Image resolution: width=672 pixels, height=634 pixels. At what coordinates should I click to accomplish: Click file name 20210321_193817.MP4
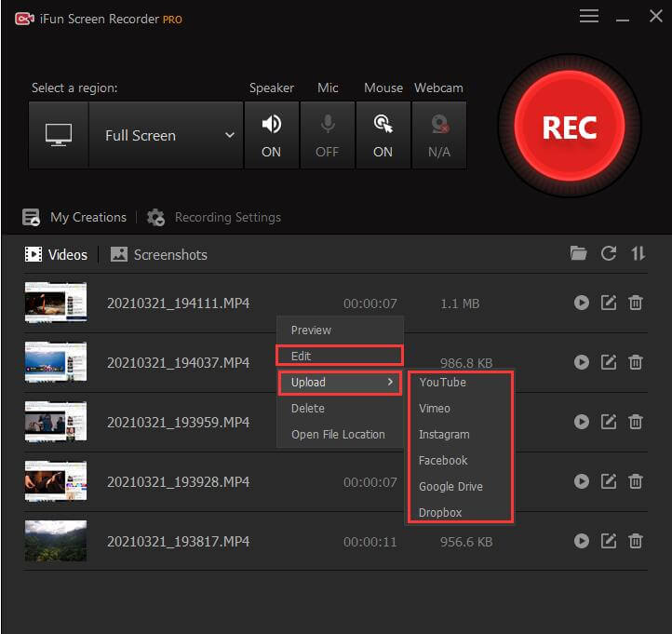coord(179,542)
